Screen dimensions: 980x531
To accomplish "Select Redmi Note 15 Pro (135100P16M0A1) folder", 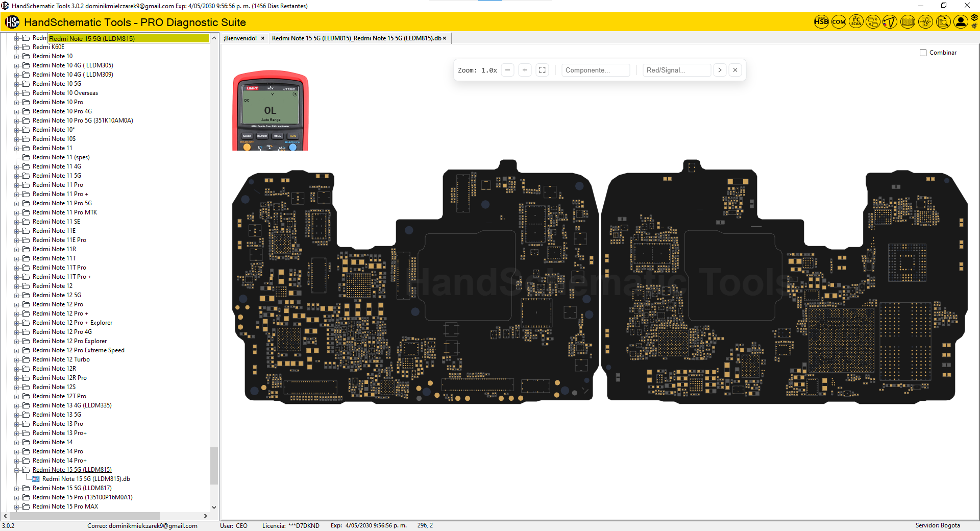I will [x=82, y=497].
